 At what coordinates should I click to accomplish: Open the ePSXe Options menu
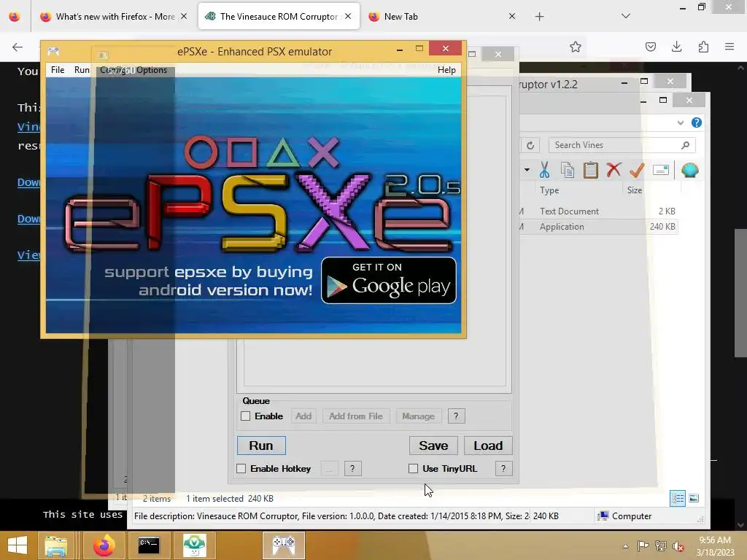click(x=152, y=70)
